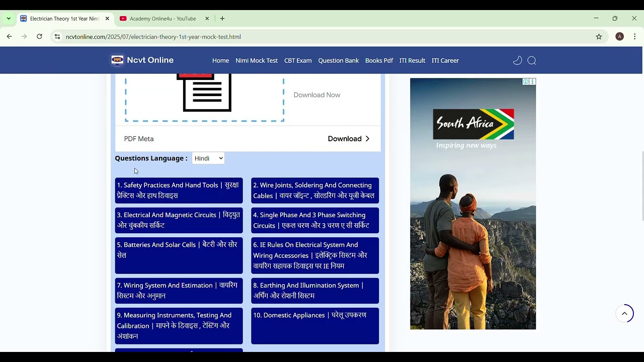Open Nimi Mock Test menu

257,60
